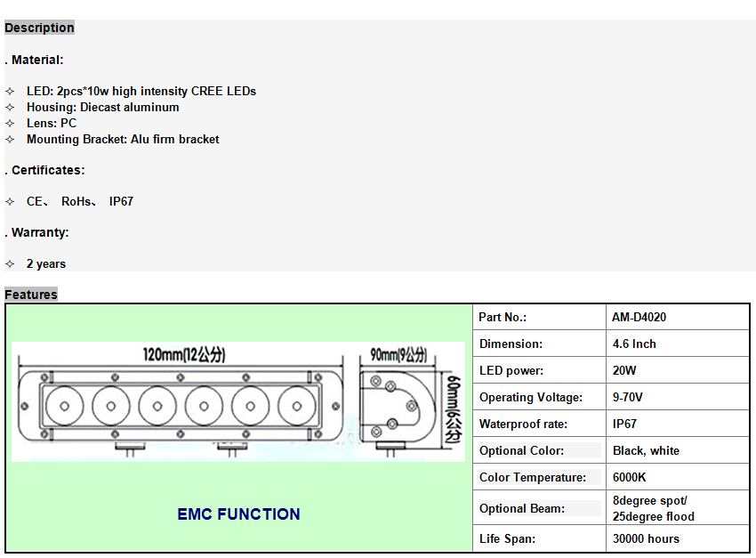The image size is (756, 558).
Task: Click the EMC FUNCTION blue text
Action: [x=238, y=514]
